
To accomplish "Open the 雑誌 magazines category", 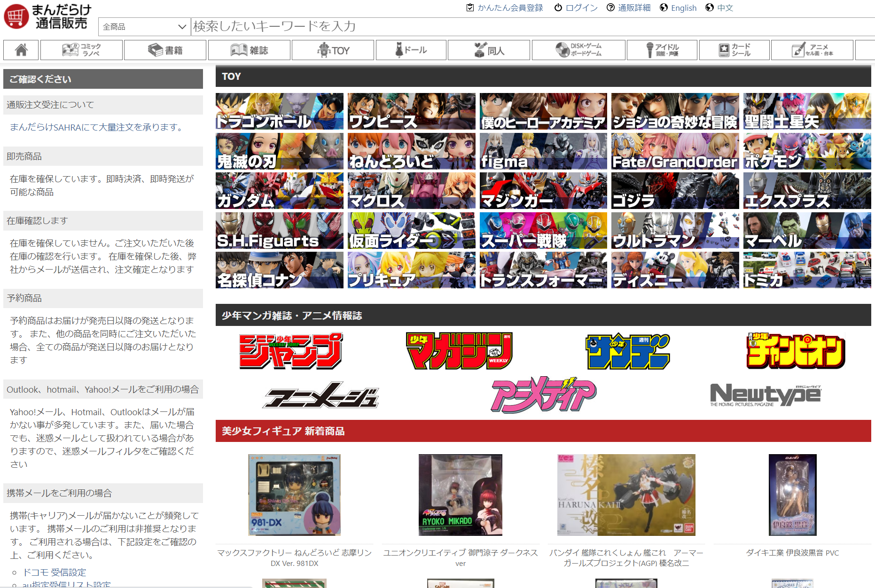I will pos(249,50).
